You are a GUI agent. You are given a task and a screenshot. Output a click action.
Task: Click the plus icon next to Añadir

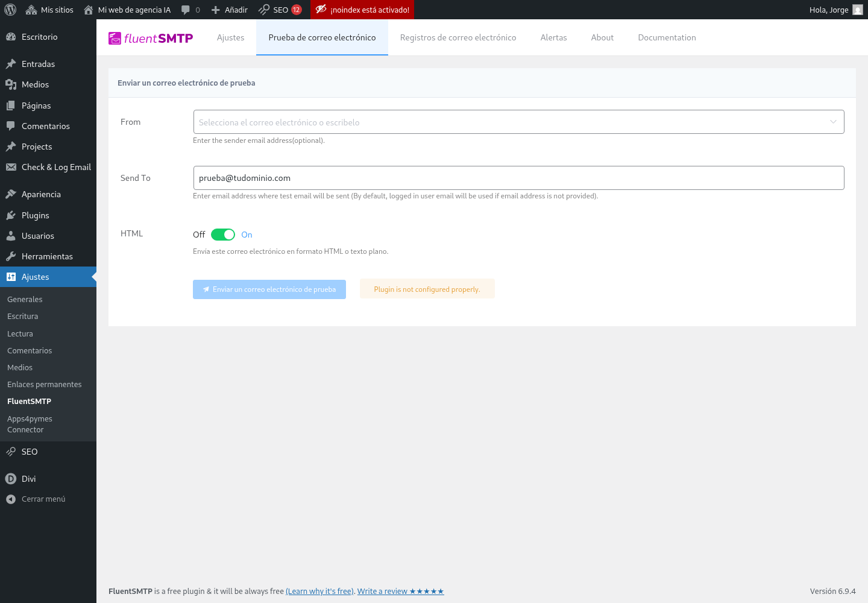click(x=216, y=10)
